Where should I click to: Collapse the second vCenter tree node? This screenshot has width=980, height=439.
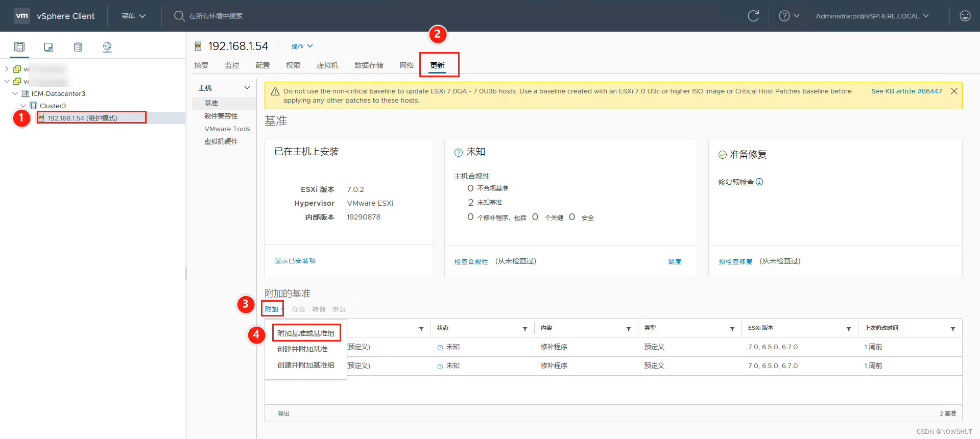click(7, 81)
